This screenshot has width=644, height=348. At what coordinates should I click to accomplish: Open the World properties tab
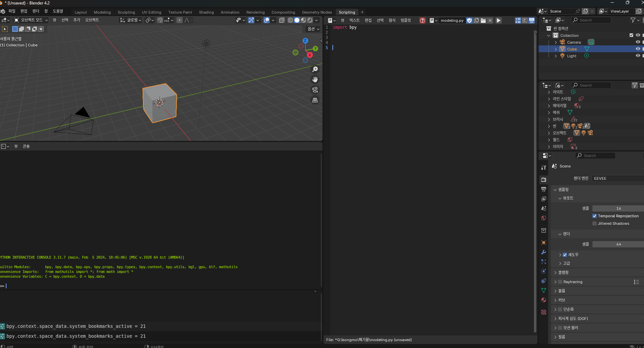pyautogui.click(x=544, y=218)
